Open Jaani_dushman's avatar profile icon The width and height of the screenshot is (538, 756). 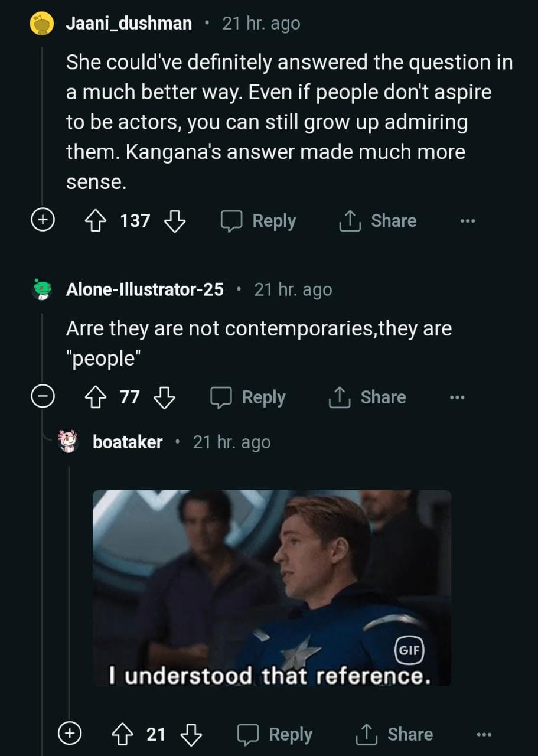(x=42, y=24)
